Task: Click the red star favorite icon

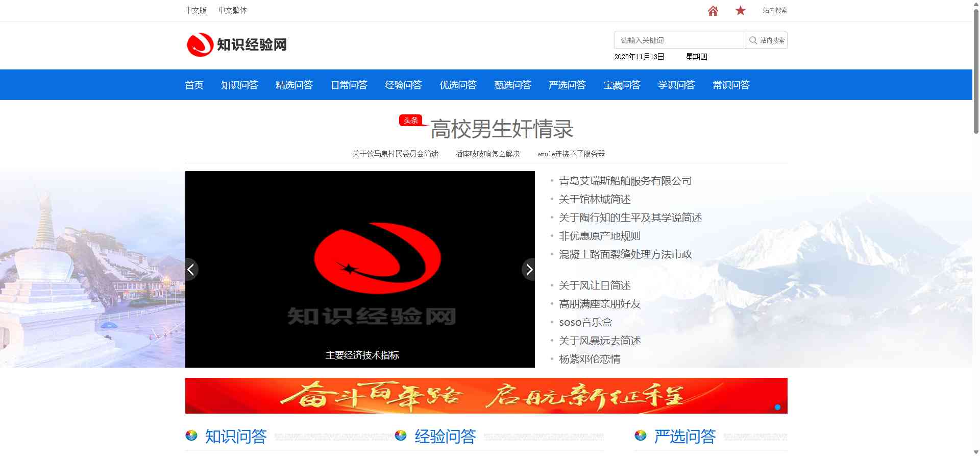Action: (x=740, y=11)
